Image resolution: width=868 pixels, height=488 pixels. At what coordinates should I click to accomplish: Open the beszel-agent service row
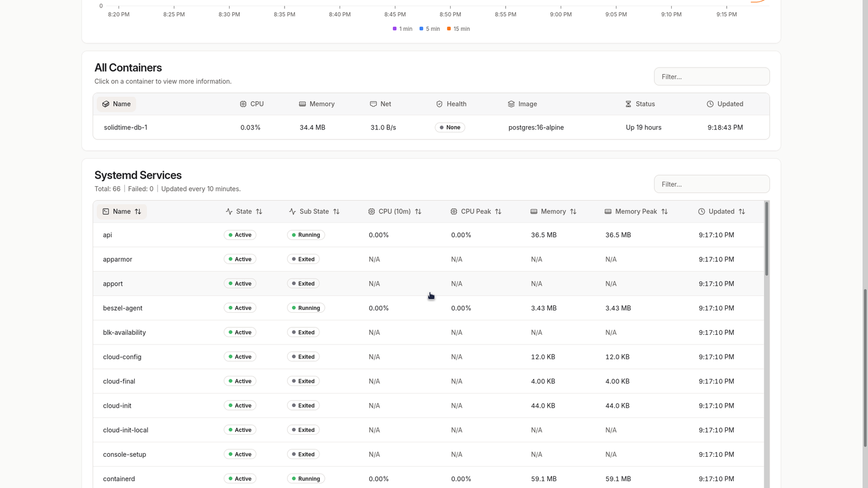428,308
